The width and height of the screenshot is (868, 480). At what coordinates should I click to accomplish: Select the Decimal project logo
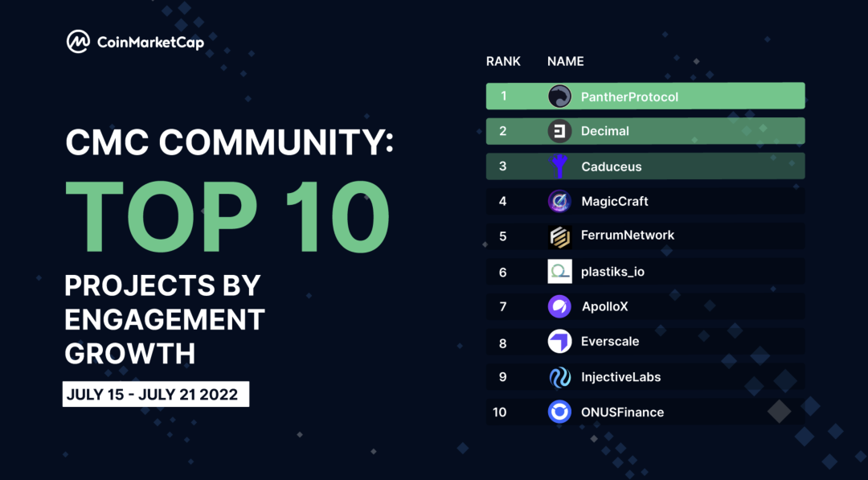(x=559, y=131)
